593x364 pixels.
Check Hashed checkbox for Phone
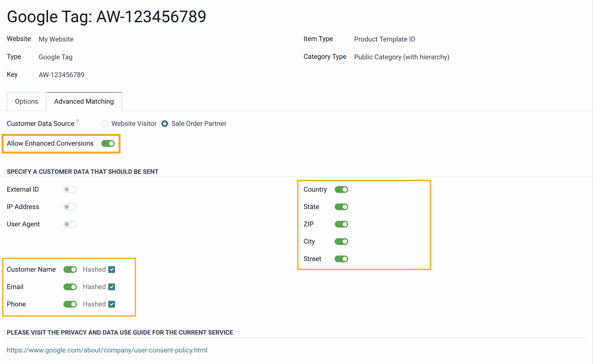111,304
